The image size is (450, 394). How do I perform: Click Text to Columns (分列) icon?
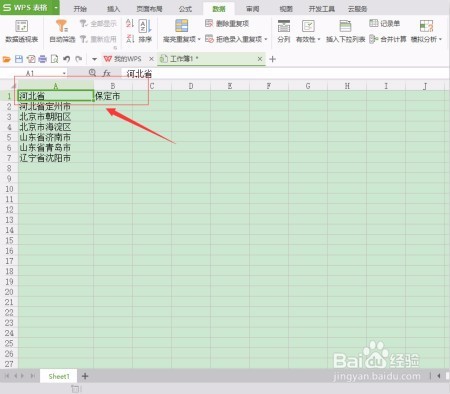(284, 27)
